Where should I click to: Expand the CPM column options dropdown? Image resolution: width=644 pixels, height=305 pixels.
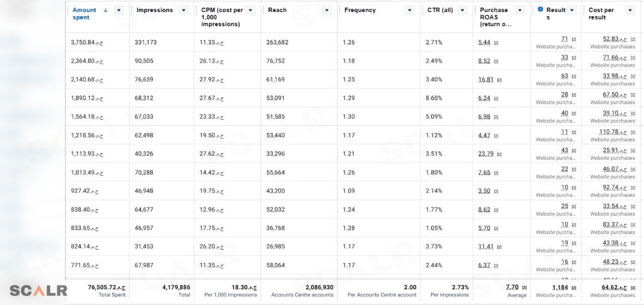pyautogui.click(x=251, y=10)
